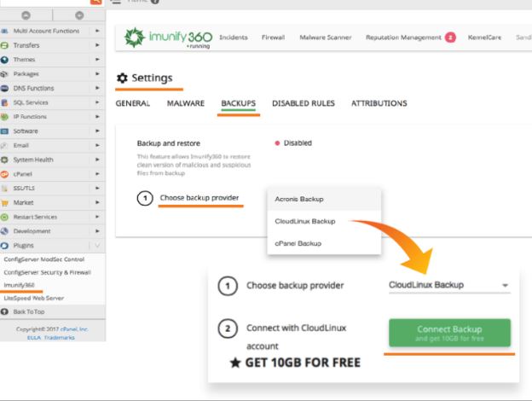Click the Imunify360 logo icon

[x=135, y=38]
